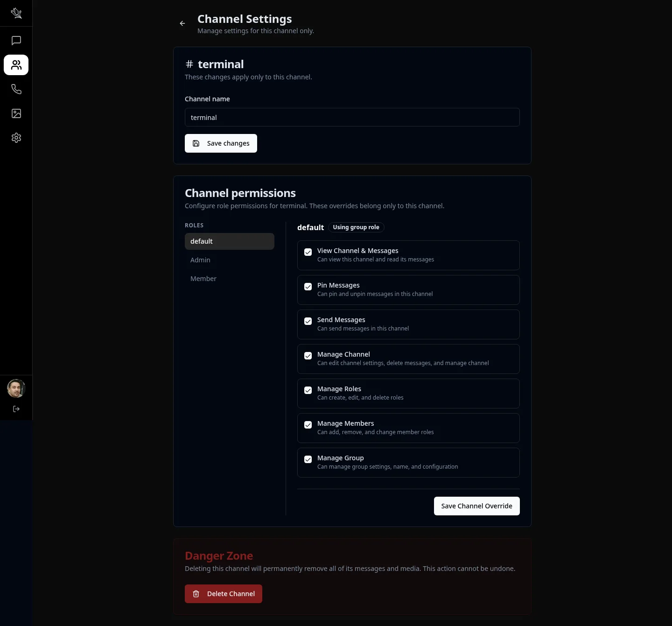The height and width of the screenshot is (626, 672).
Task: Open the phone calls sidebar icon
Action: coord(16,89)
